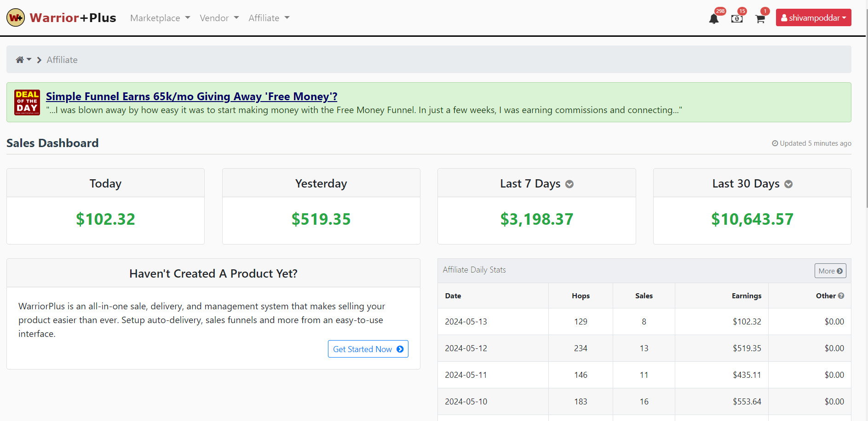Click the home breadcrumb icon
Viewport: 868px width, 421px height.
[x=20, y=60]
